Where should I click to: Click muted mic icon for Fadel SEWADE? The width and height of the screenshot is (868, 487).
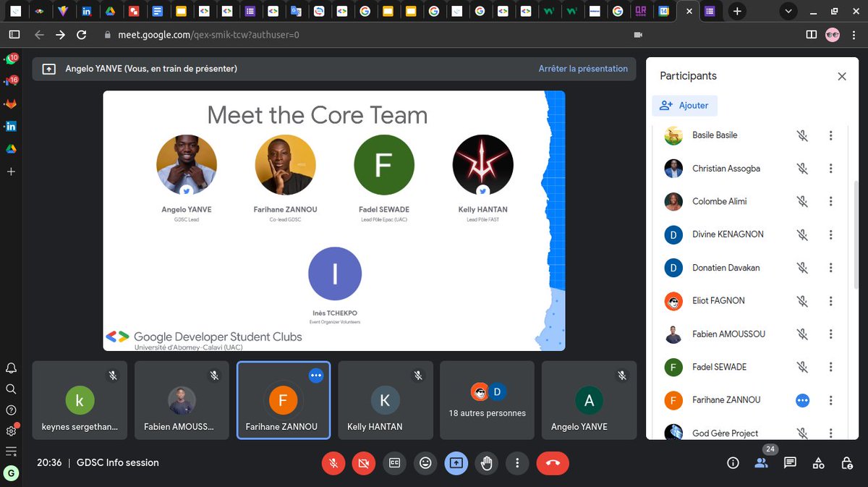click(802, 367)
